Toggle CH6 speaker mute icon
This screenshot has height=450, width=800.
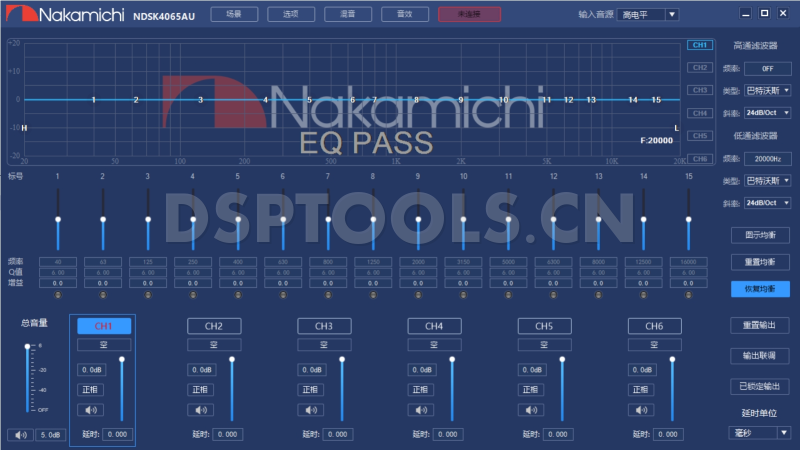click(640, 409)
